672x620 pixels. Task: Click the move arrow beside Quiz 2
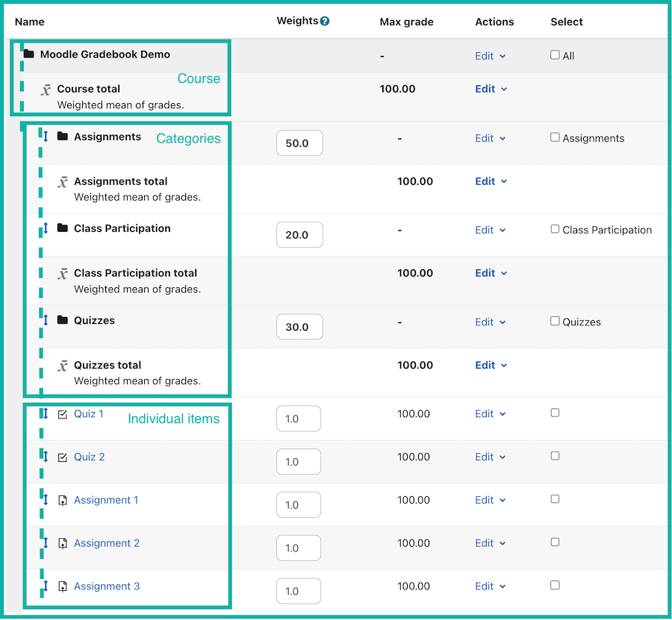coord(46,457)
